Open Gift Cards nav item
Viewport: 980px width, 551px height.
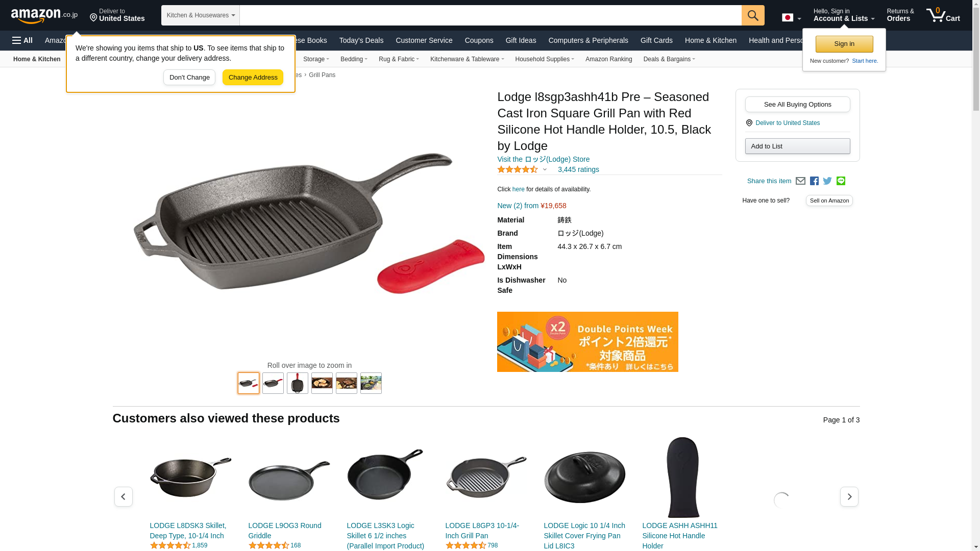tap(656, 40)
